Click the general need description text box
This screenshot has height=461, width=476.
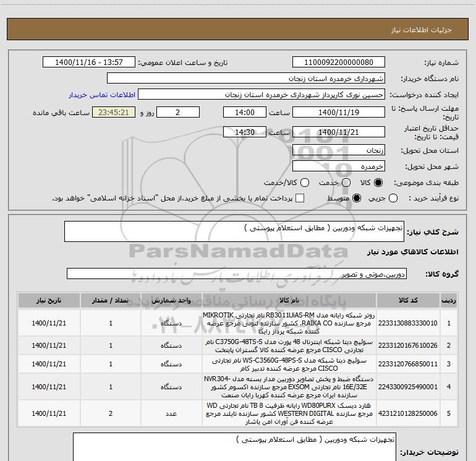234,231
